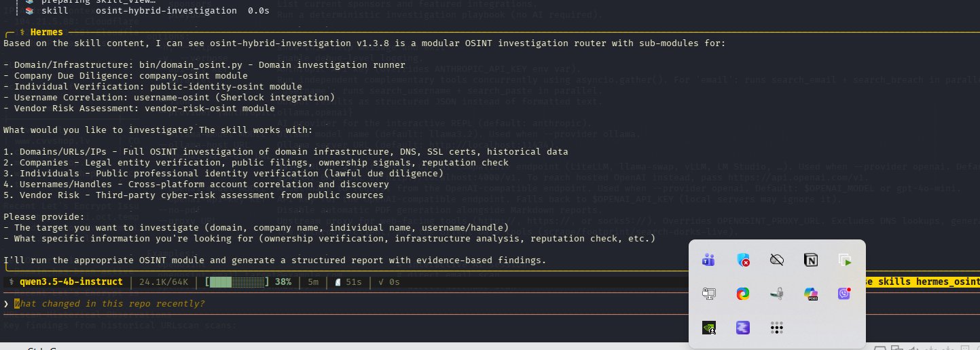Click list item '1. Domains/URLs/IPs'
The image size is (980, 350).
(286, 151)
